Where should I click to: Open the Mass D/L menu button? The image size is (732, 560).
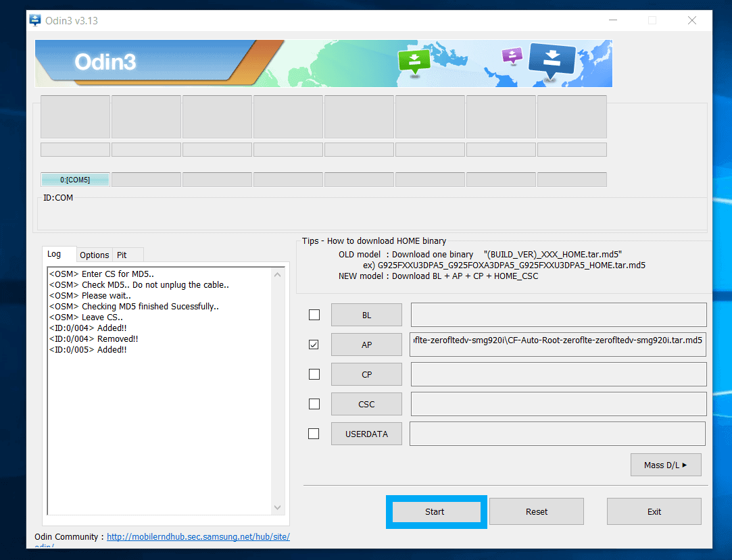point(666,465)
